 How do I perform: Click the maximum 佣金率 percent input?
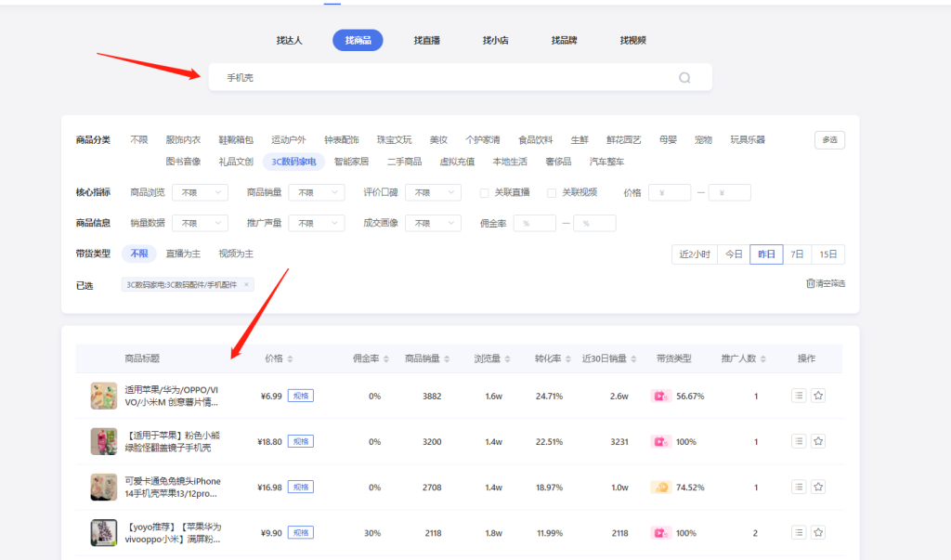tap(595, 223)
